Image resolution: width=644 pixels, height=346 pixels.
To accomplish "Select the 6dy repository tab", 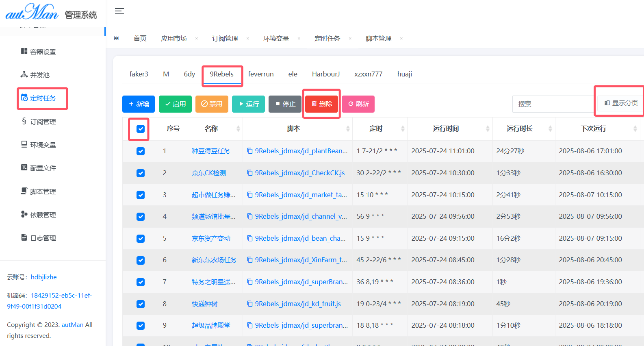I will [189, 74].
